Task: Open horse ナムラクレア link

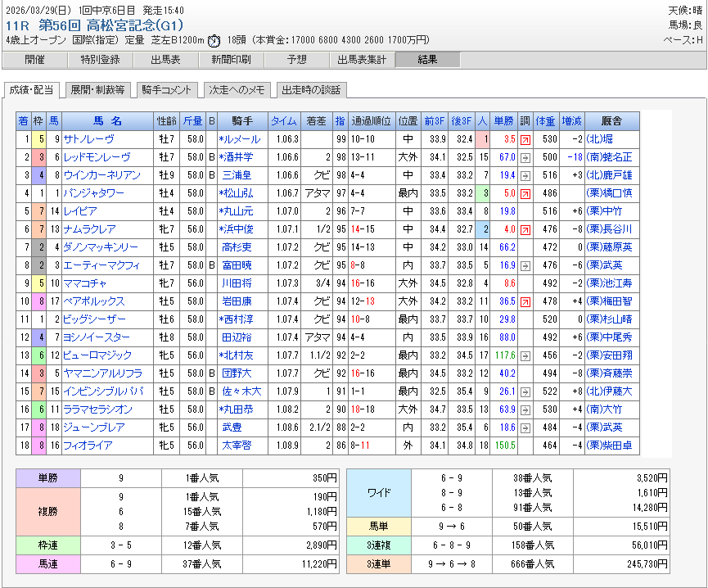Action: tap(90, 229)
